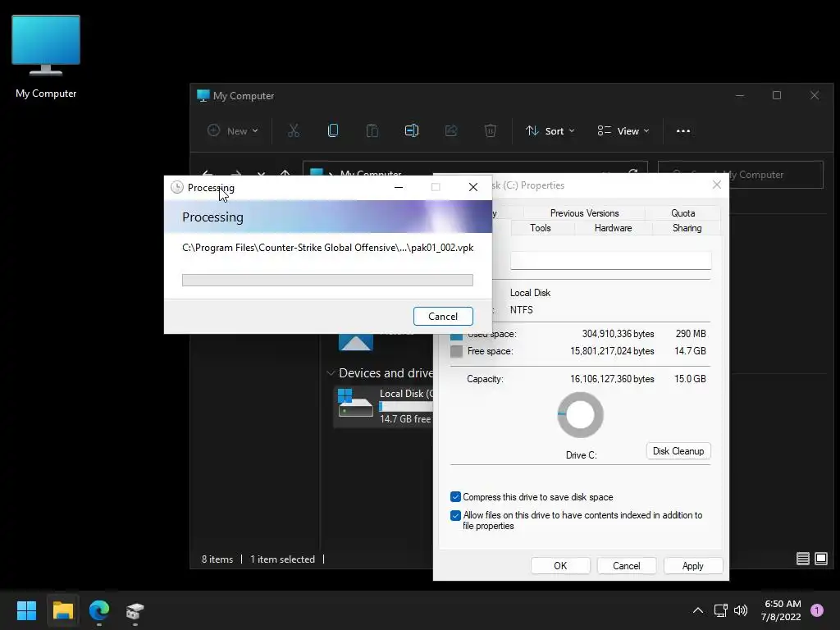Viewport: 840px width, 630px height.
Task: Select the Local Disk drive icon
Action: click(x=355, y=403)
